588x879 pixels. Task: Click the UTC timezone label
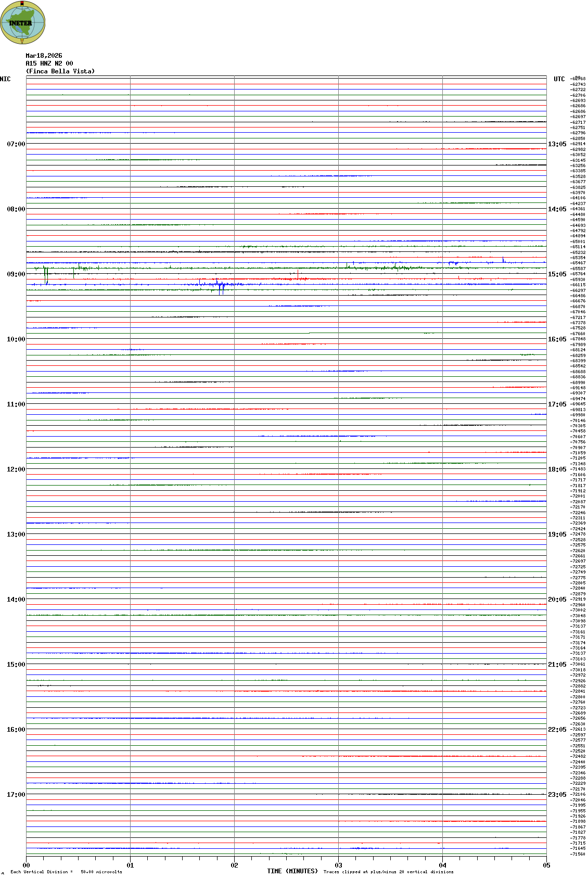point(559,79)
